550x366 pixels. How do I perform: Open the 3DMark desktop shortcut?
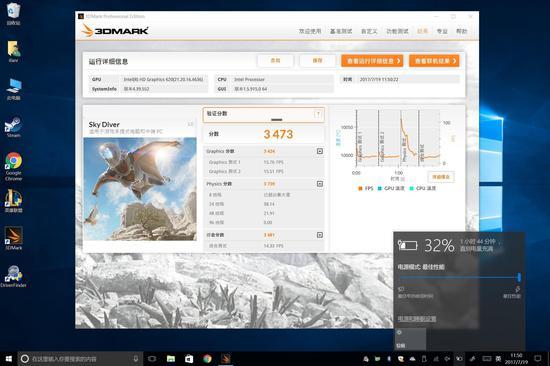pyautogui.click(x=13, y=238)
